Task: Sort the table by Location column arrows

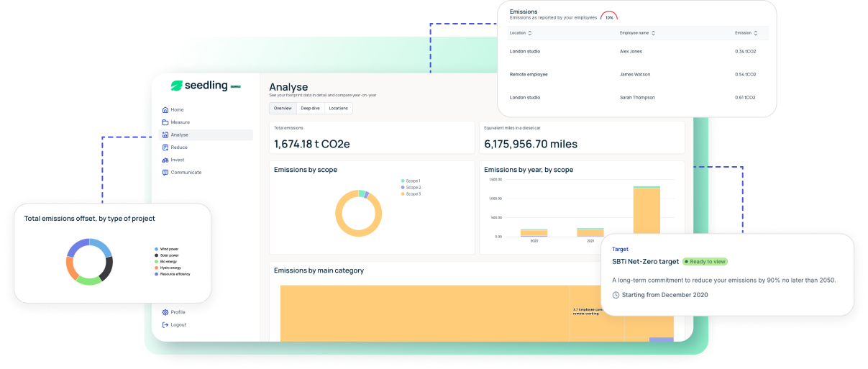Action: click(x=530, y=33)
